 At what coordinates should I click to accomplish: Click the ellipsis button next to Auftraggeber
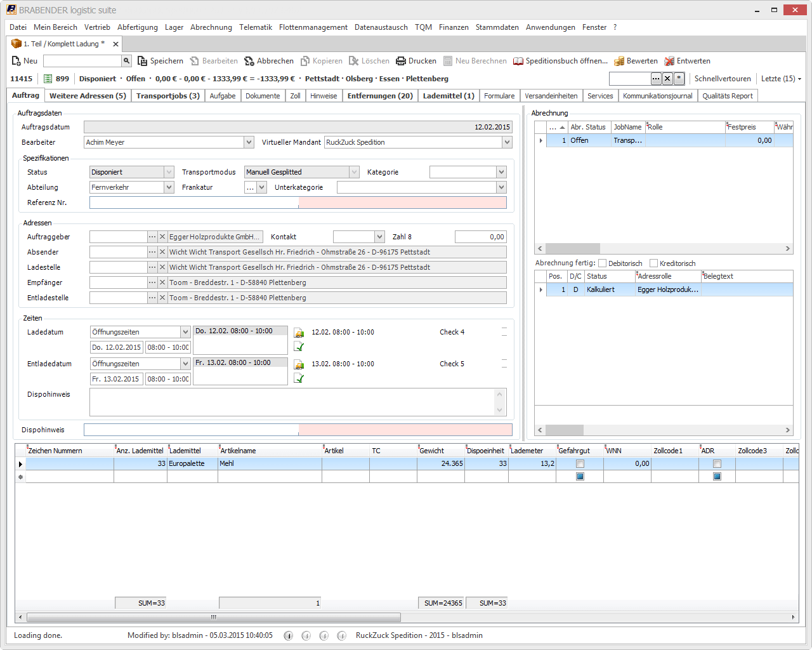152,237
